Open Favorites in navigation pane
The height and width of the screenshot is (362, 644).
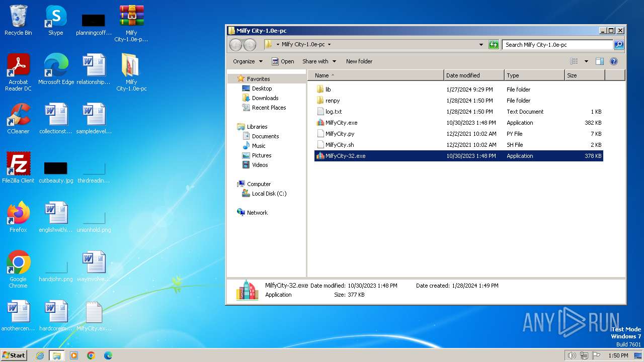pos(254,79)
